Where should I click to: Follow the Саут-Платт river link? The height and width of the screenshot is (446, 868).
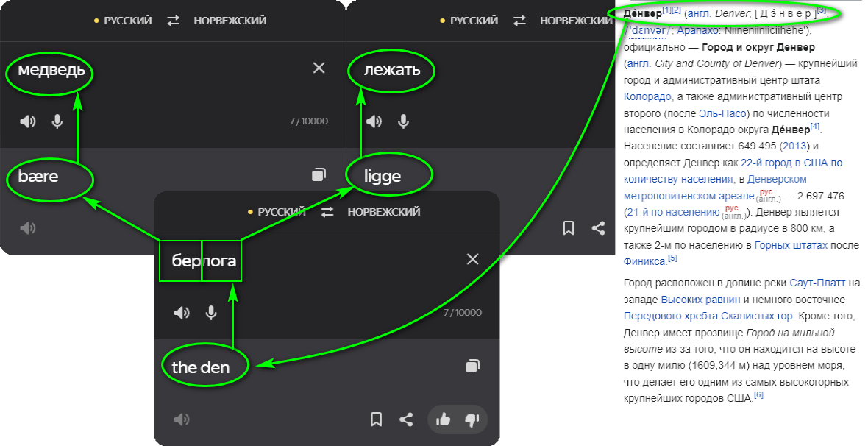(818, 283)
